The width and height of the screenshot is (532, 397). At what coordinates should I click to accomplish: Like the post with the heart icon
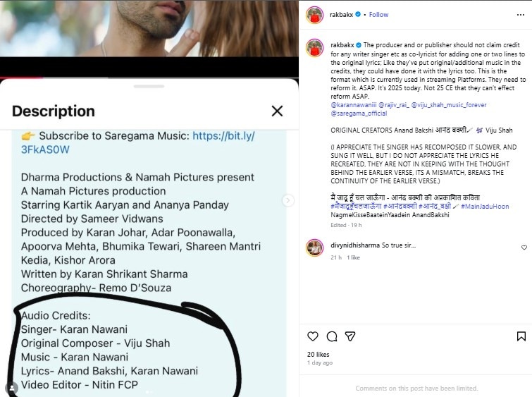tap(313, 336)
